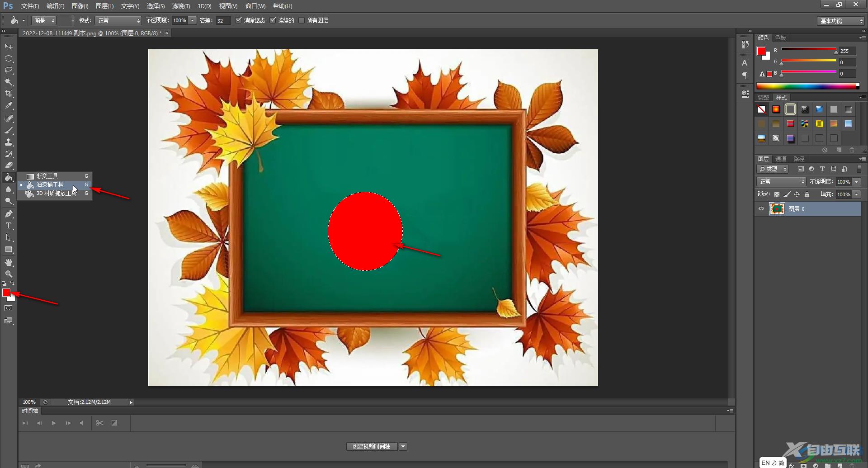Click the 图层 0 layer thumbnail
Image resolution: width=868 pixels, height=468 pixels.
tap(777, 208)
